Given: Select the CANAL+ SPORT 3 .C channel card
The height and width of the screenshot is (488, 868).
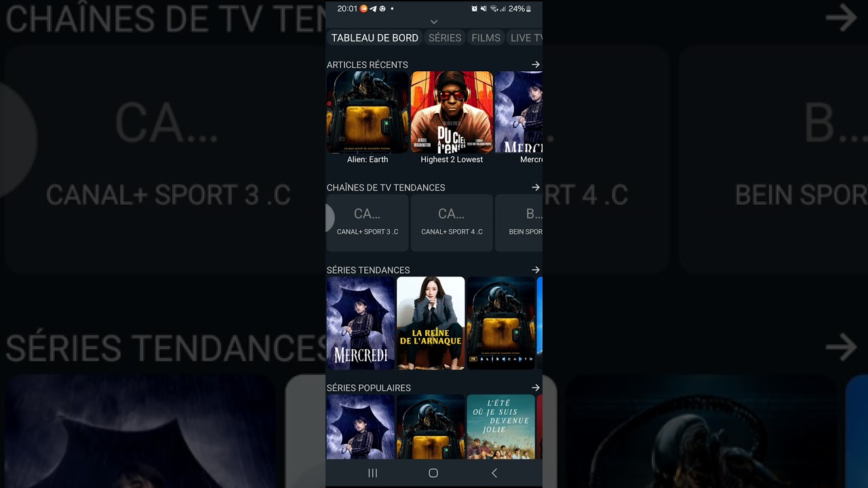Looking at the screenshot, I should (x=368, y=223).
